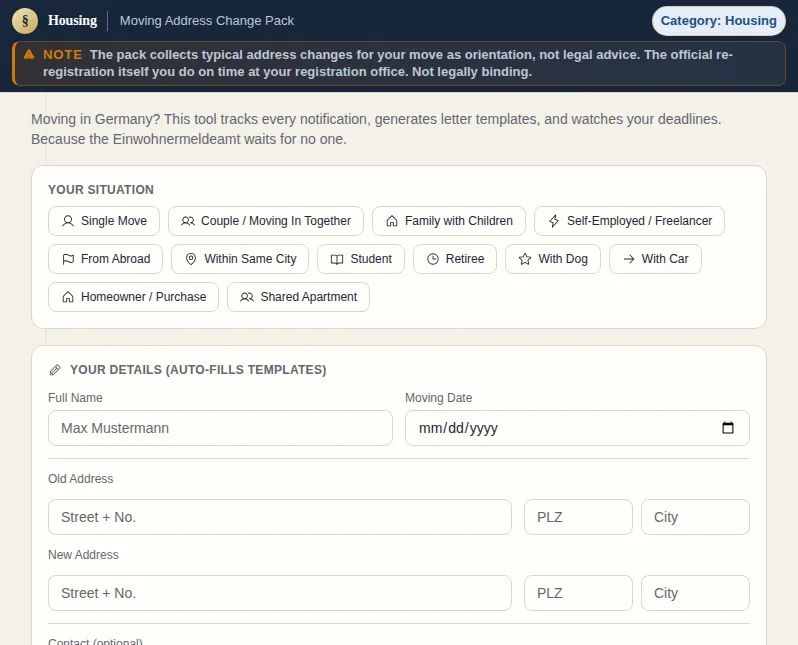798x645 pixels.
Task: Click the Full Name label
Action: (75, 398)
